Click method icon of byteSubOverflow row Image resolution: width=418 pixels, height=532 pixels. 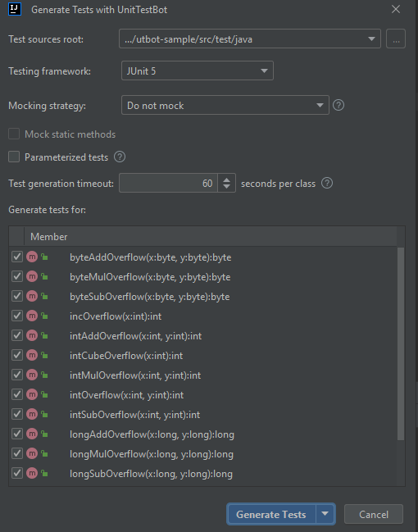pos(32,296)
